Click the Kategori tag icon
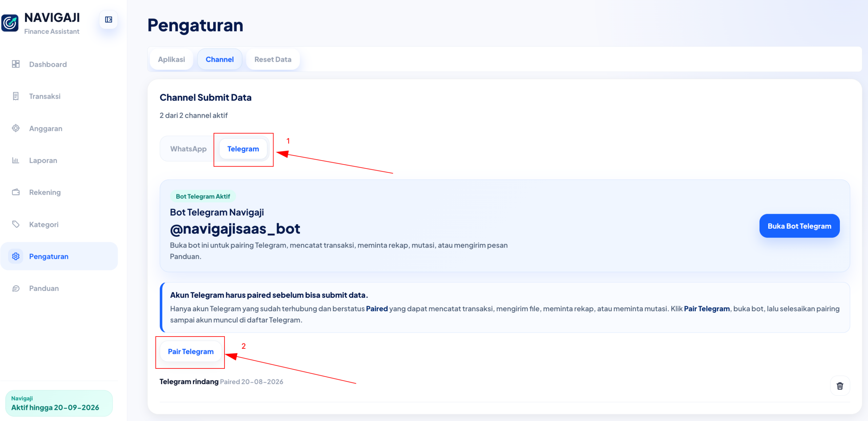Image resolution: width=868 pixels, height=421 pixels. 16,224
